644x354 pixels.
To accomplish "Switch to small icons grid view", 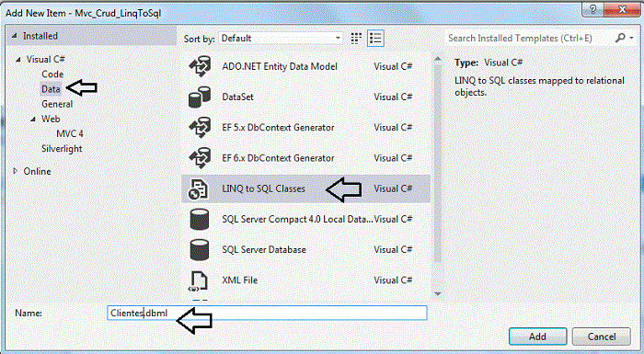I will click(357, 39).
